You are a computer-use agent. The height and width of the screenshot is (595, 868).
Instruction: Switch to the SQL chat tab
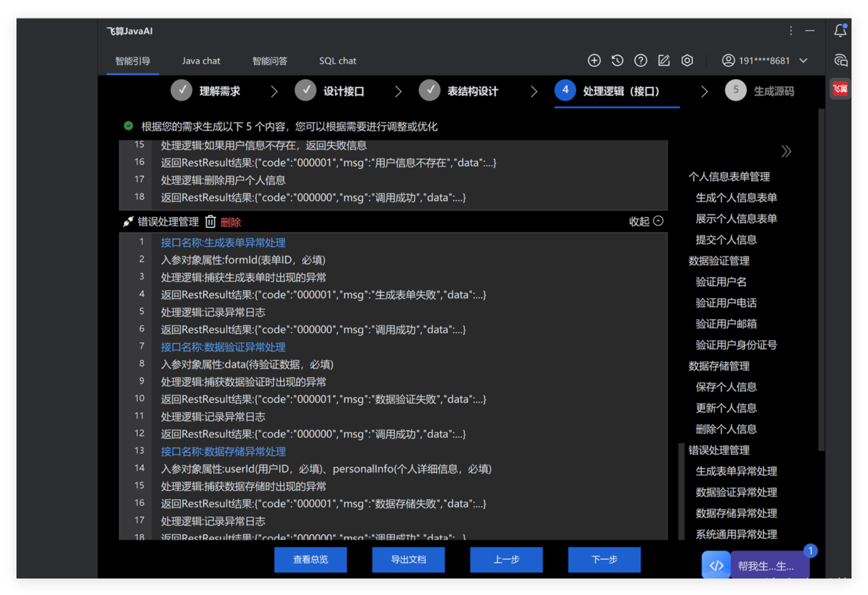coord(338,61)
